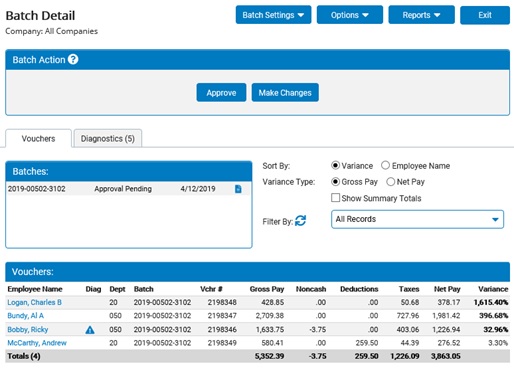This screenshot has width=514, height=370.
Task: Click the Make Changes button
Action: (x=285, y=93)
